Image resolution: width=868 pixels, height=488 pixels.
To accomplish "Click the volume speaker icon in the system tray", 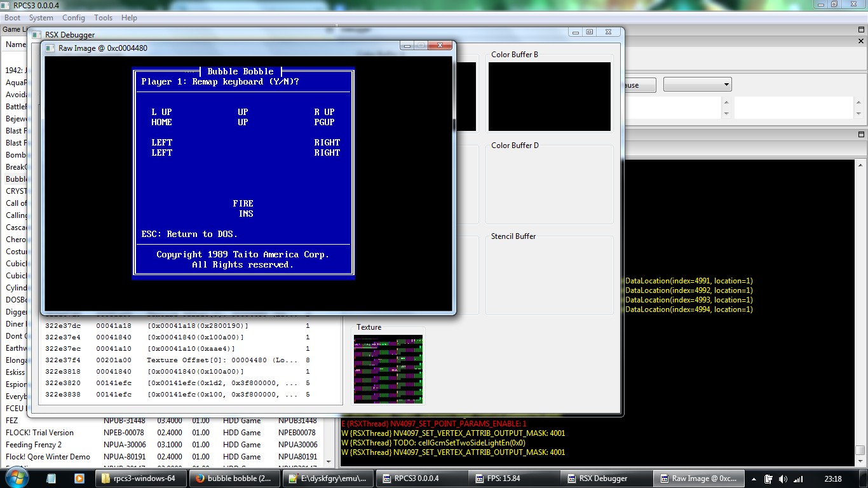I will (x=783, y=479).
